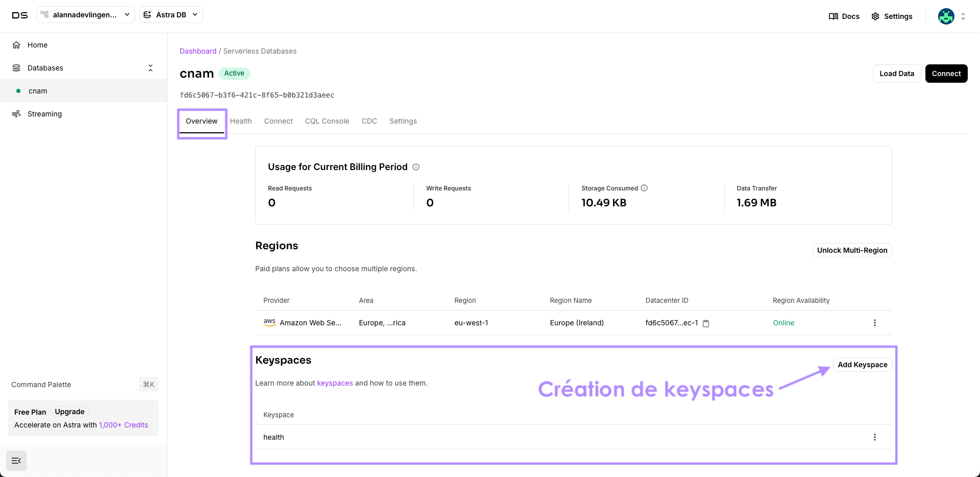Click Unlock Multi-Region button
Image resolution: width=980 pixels, height=477 pixels.
[x=852, y=250]
